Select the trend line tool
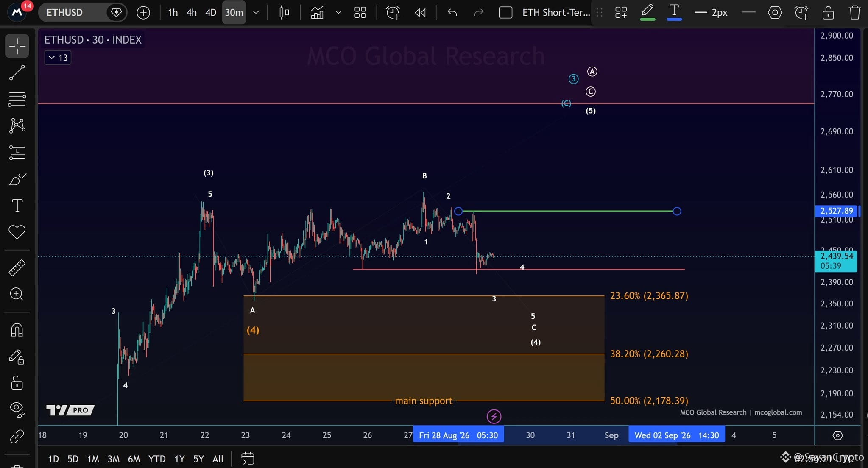Image resolution: width=868 pixels, height=468 pixels. (17, 72)
